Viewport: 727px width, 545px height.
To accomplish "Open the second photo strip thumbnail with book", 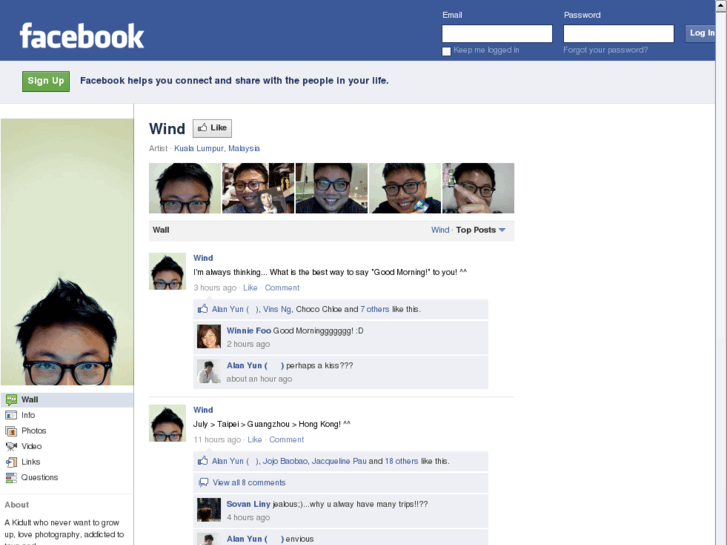I will (258, 188).
